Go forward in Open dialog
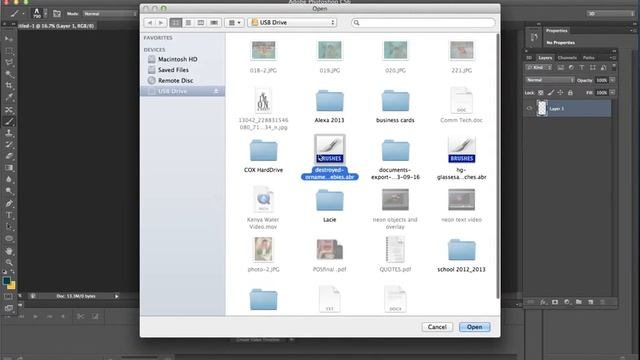640x360 pixels. point(161,23)
